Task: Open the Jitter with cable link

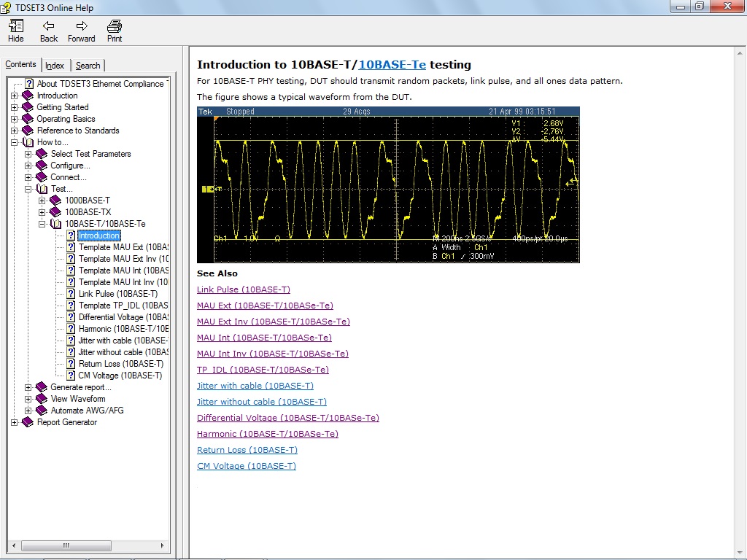Action: pyautogui.click(x=255, y=386)
